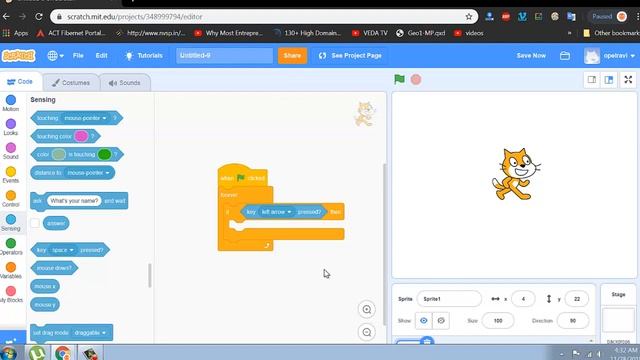The image size is (640, 360).
Task: Click the sprite Size field
Action: pyautogui.click(x=498, y=321)
